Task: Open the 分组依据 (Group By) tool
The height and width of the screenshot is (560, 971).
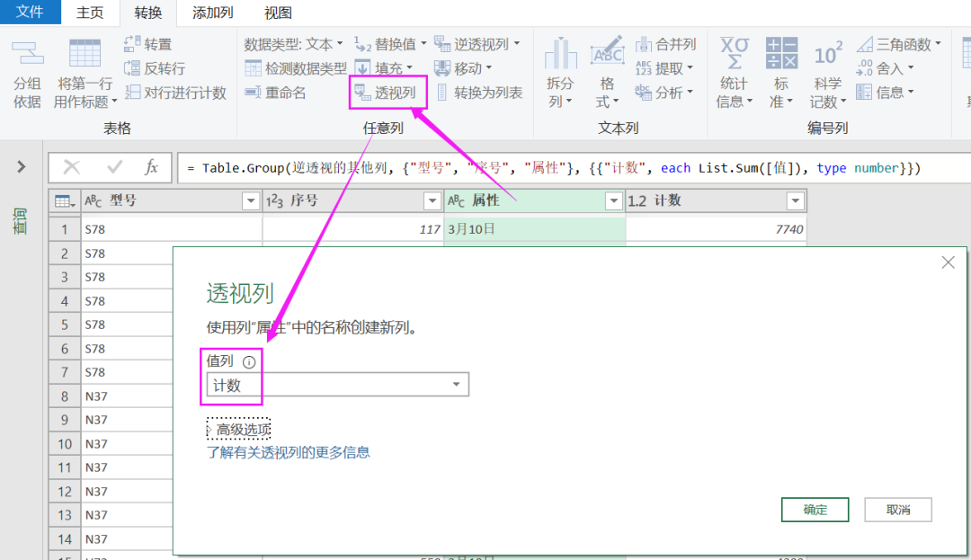Action: [x=27, y=75]
